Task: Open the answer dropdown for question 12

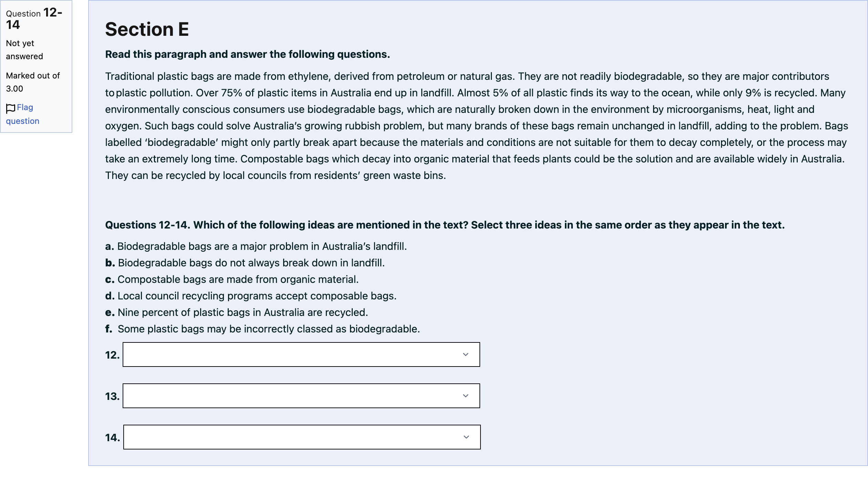Action: click(301, 354)
